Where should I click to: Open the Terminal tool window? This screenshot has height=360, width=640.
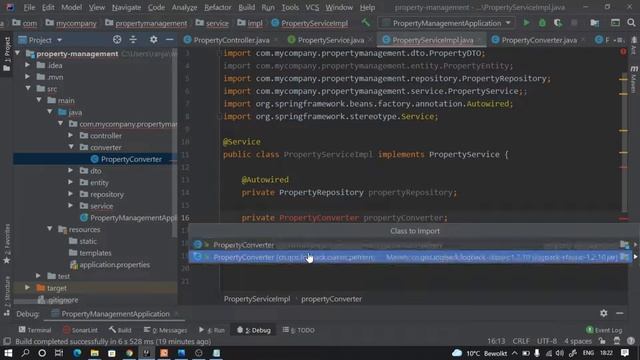point(35,330)
